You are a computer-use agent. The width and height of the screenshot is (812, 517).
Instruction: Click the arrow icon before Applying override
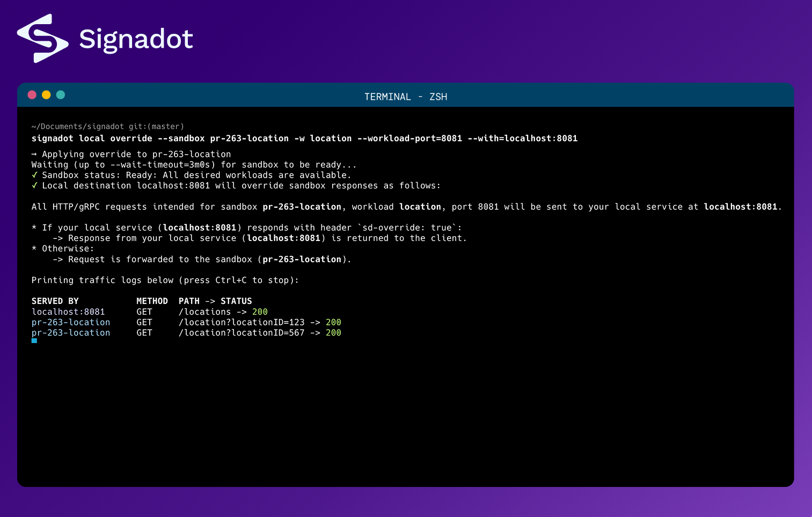pos(34,154)
